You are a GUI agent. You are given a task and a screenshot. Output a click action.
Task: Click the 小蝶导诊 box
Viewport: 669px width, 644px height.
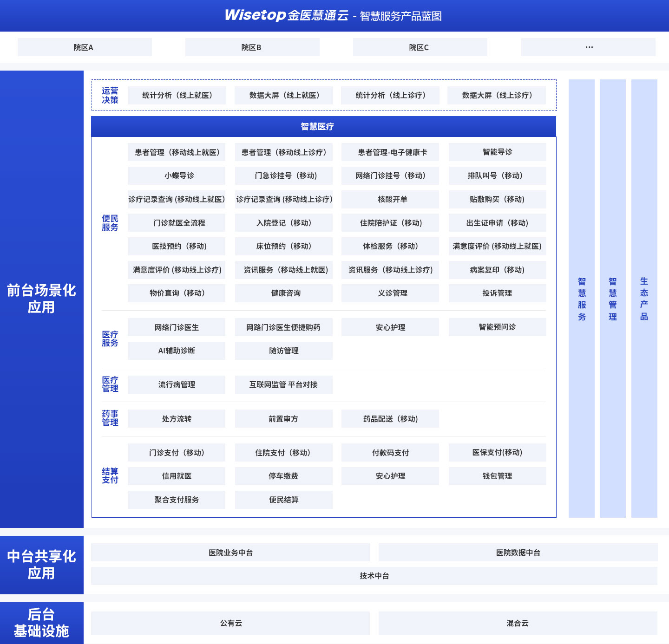[x=177, y=176]
